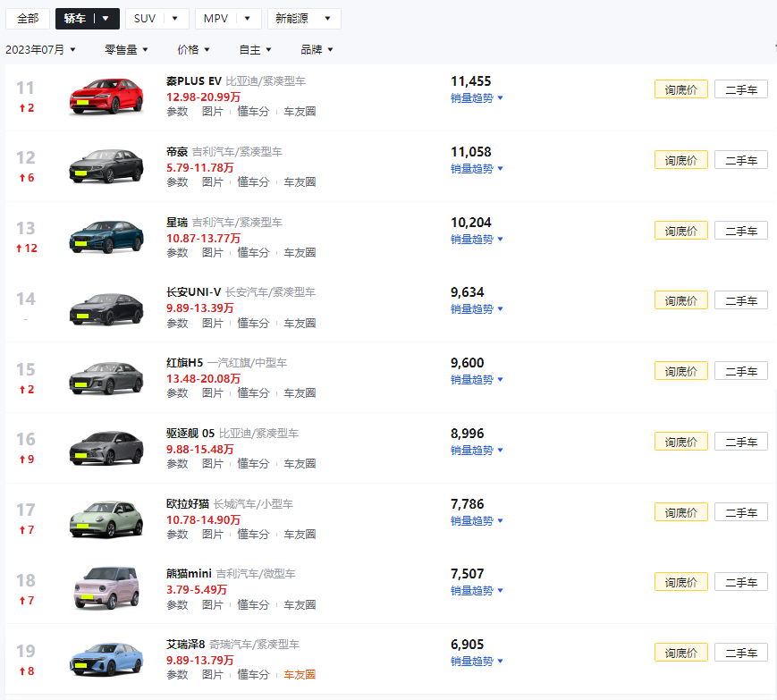Expand 销量趋势 for 熊猫mini

point(477,591)
